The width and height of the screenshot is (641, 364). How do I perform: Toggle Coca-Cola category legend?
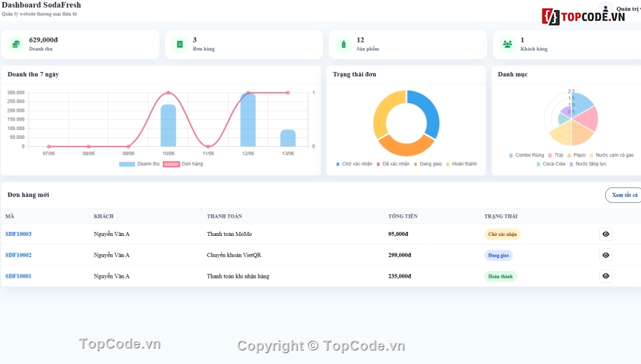551,164
